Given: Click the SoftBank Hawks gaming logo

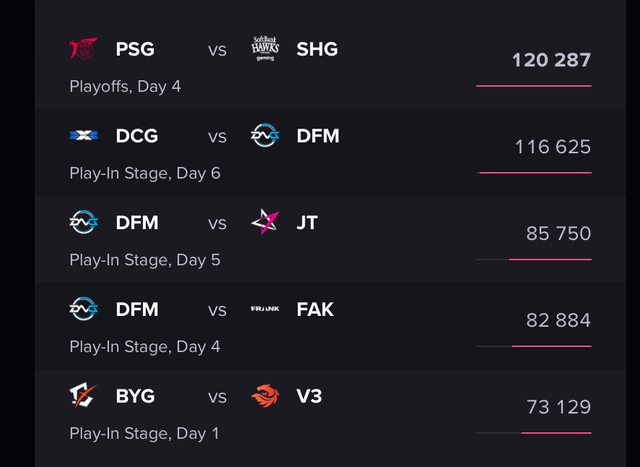Looking at the screenshot, I should point(265,48).
